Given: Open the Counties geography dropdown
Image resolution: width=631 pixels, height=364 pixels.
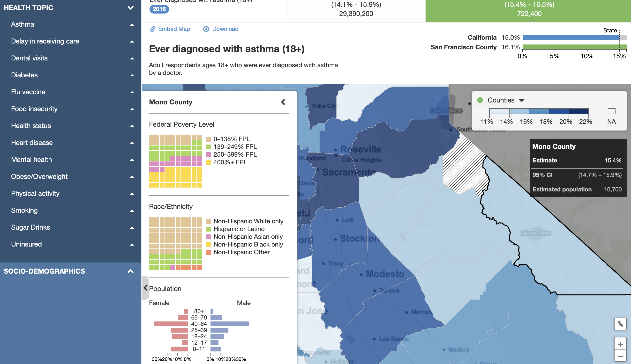Looking at the screenshot, I should (522, 100).
